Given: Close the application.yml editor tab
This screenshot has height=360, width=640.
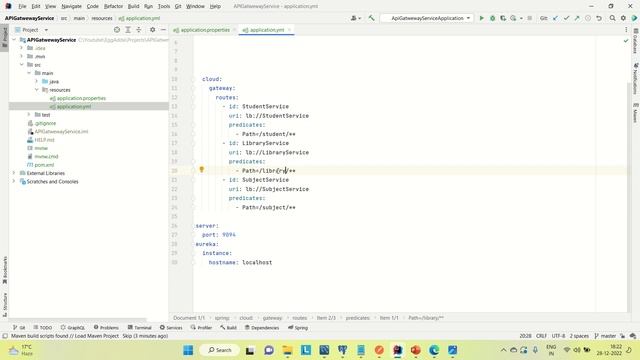Looking at the screenshot, I should click(289, 30).
